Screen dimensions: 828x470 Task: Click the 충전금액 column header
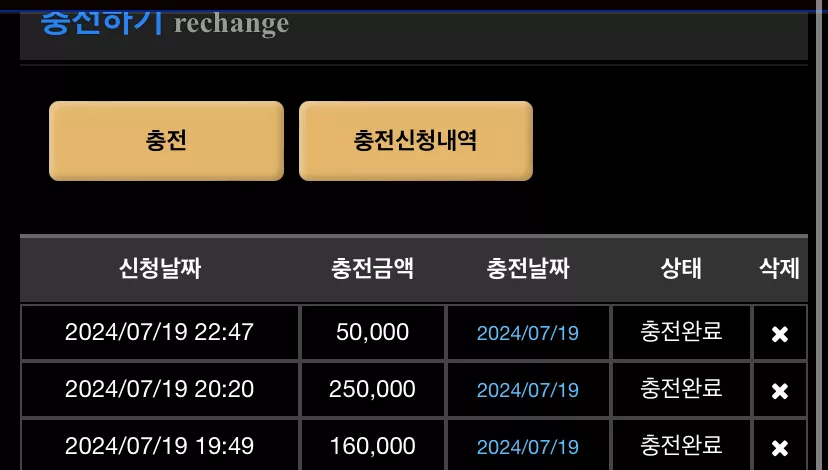point(372,268)
